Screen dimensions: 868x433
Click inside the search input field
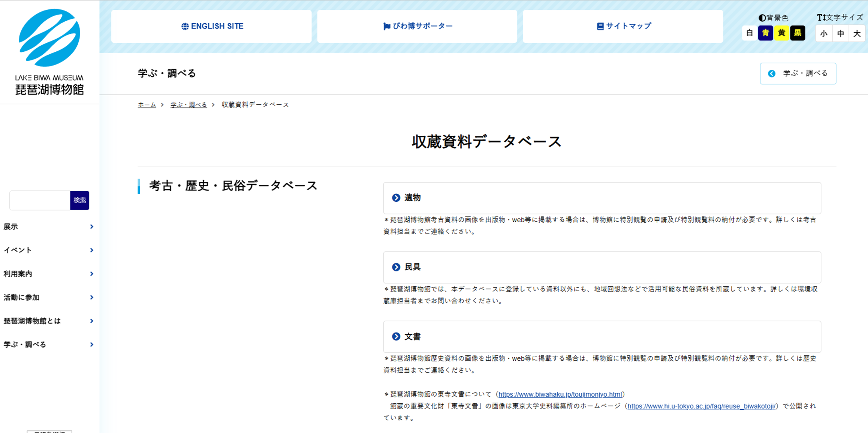tap(39, 200)
